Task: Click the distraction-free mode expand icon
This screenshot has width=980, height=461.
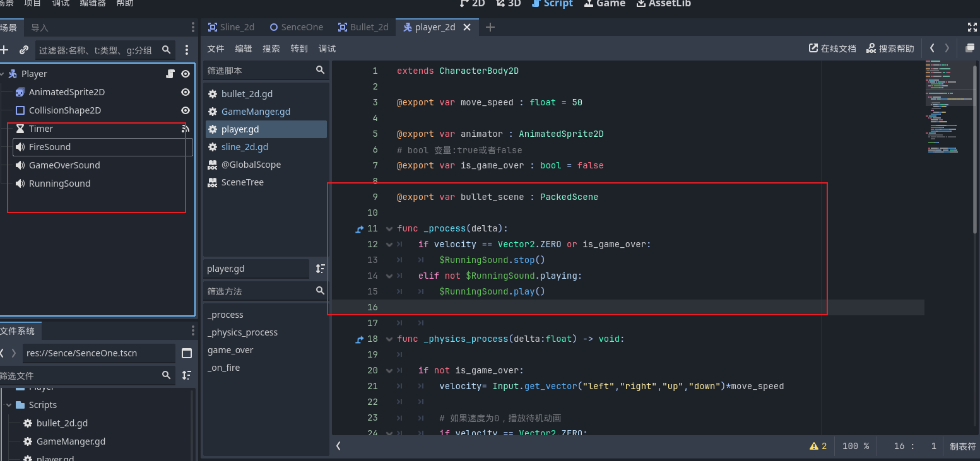Action: (972, 27)
